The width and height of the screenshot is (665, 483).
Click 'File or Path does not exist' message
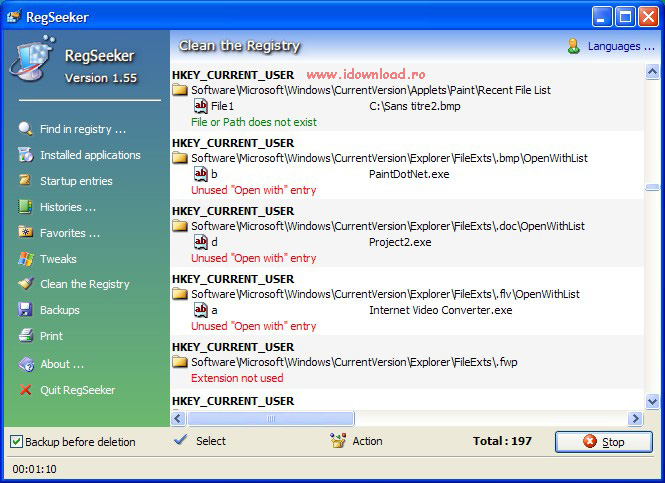(254, 122)
